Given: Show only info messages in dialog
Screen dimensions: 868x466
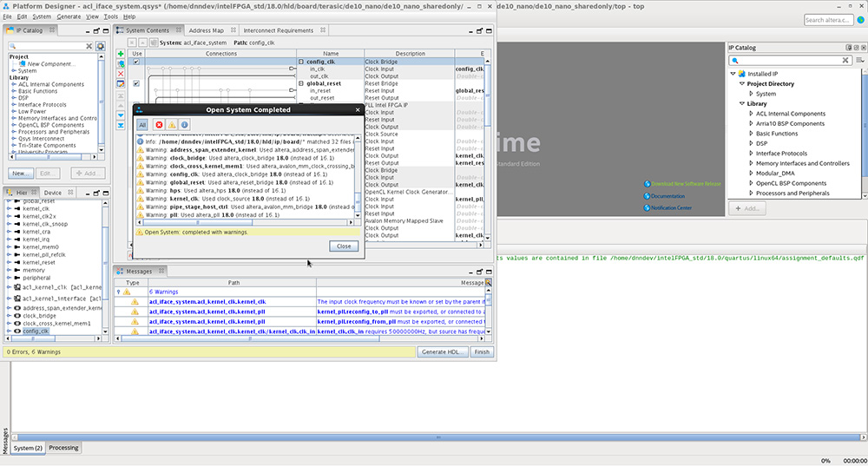Looking at the screenshot, I should click(184, 125).
